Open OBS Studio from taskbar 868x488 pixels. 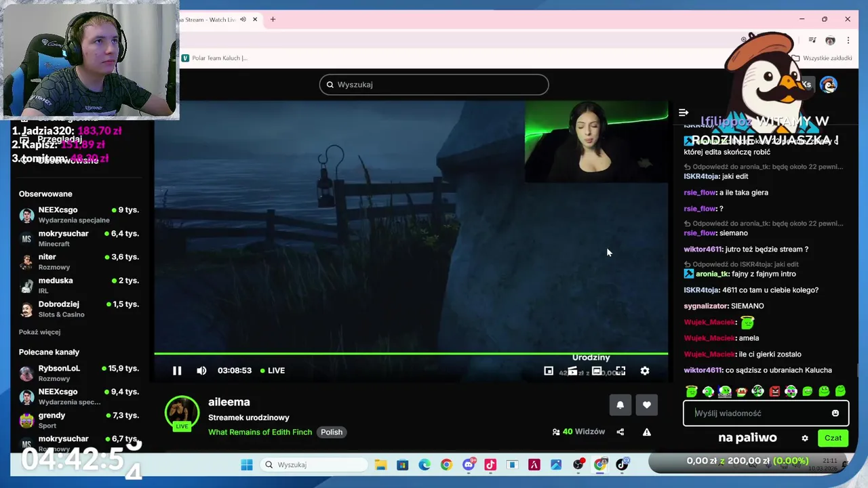[x=578, y=465]
